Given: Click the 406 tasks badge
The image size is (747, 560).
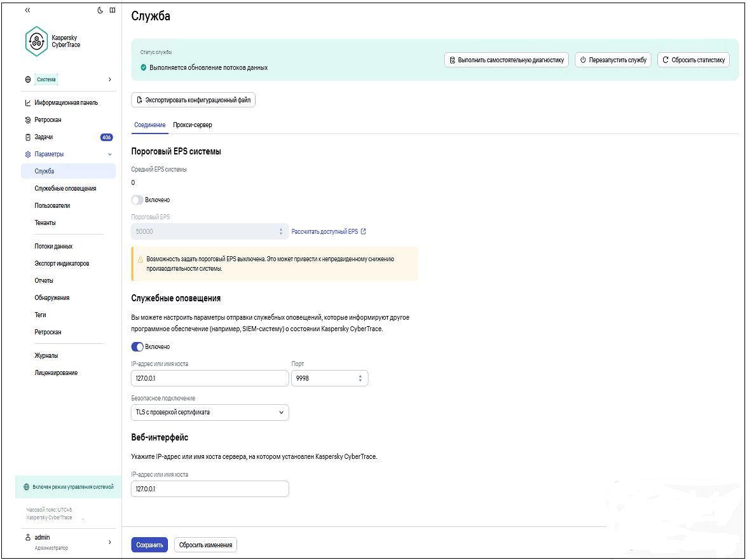Looking at the screenshot, I should click(106, 137).
